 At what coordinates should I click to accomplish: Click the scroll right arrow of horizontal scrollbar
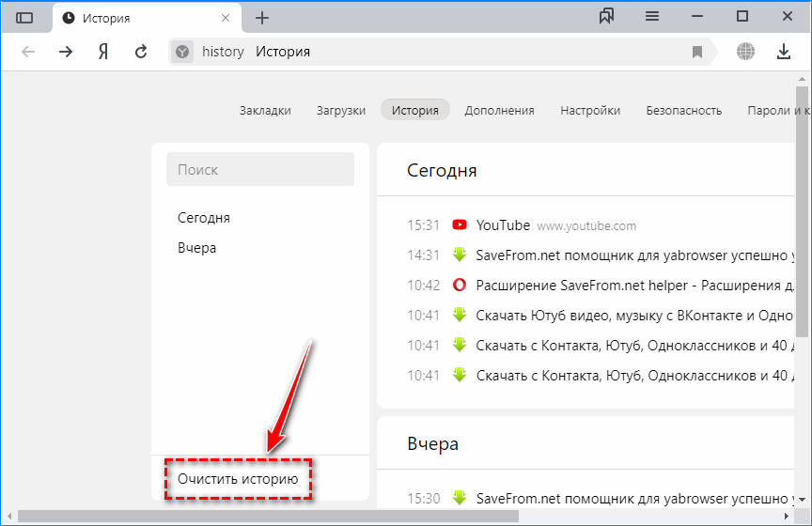click(x=786, y=517)
